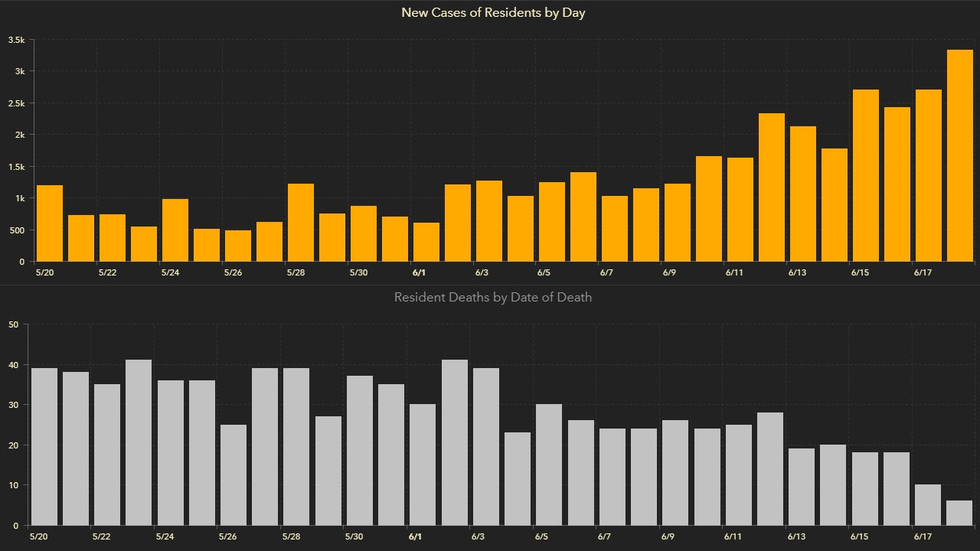Click the orange new cases bar for 6/15
The image size is (980, 551).
coord(865,176)
